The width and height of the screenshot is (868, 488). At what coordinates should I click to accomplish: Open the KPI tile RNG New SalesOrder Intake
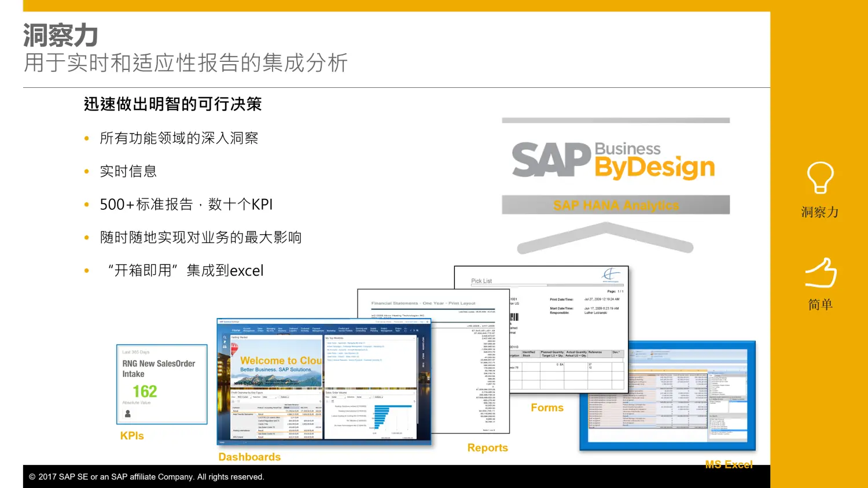click(162, 385)
